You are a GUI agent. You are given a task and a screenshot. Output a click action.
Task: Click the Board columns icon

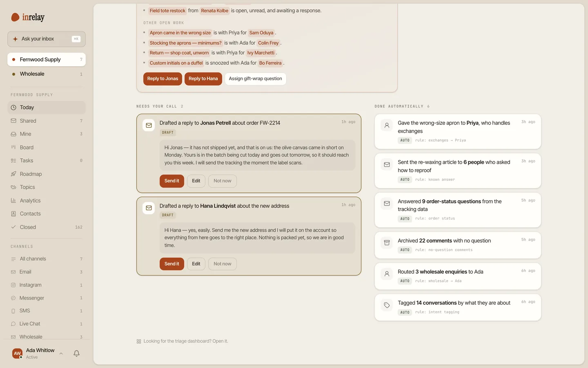(13, 147)
